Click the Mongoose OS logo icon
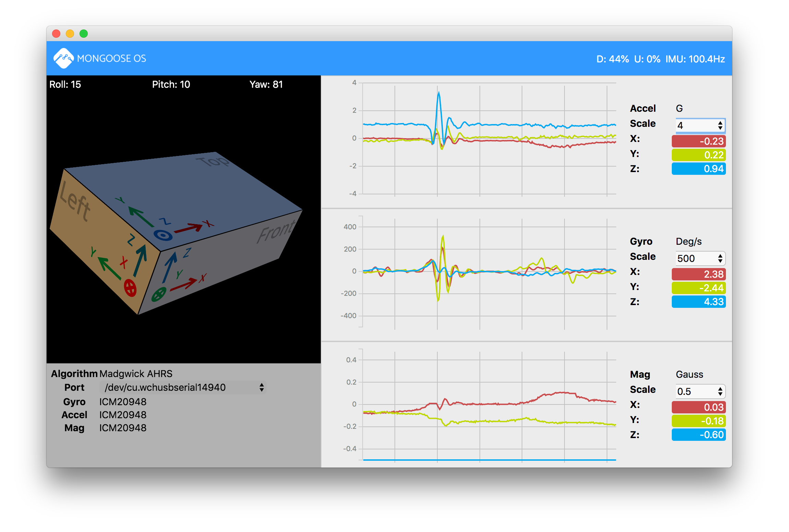This screenshot has width=789, height=532. 63,58
